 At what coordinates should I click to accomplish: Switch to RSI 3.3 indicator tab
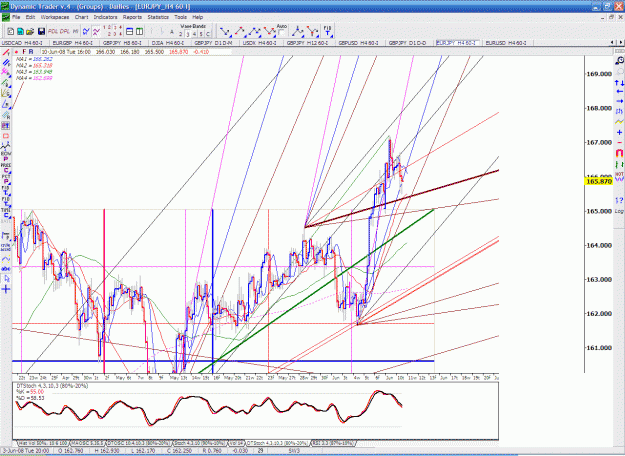(333, 443)
